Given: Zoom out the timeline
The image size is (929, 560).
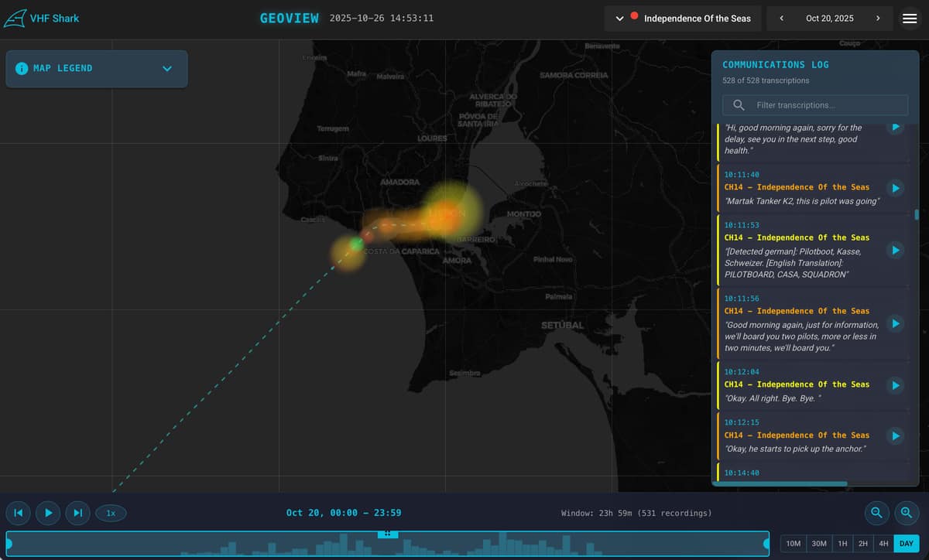Looking at the screenshot, I should (876, 512).
